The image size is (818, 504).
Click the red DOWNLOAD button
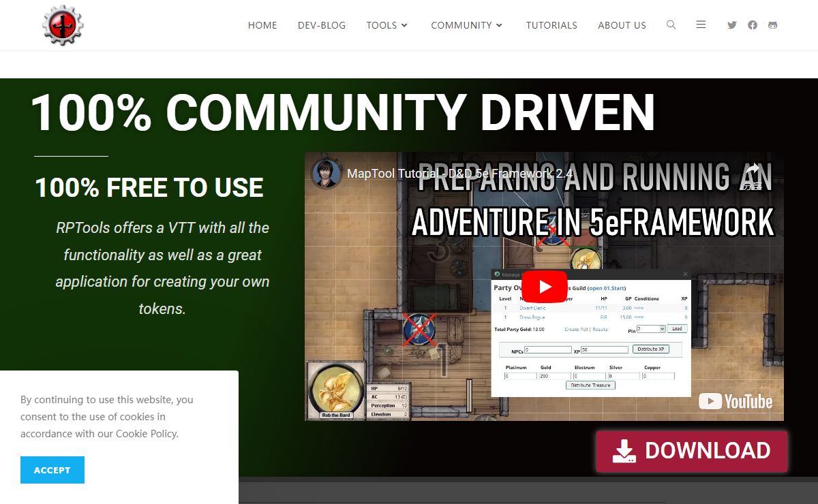pyautogui.click(x=692, y=451)
